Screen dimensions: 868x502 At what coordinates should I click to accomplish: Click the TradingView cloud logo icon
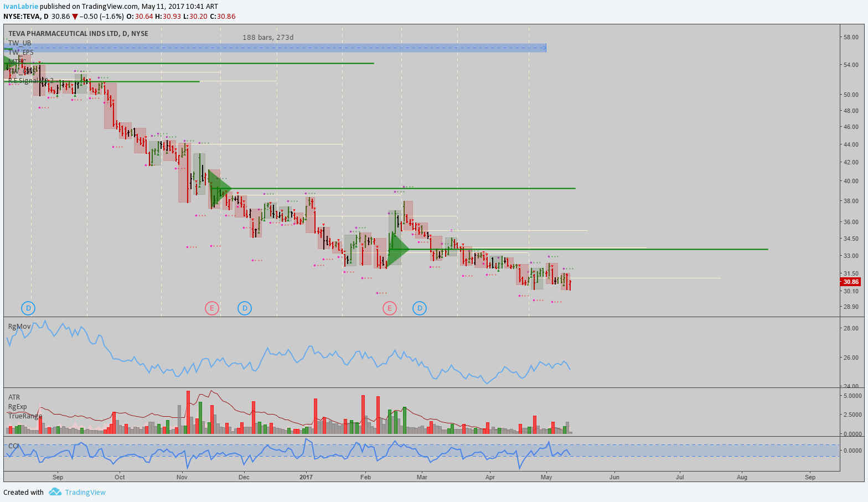[55, 491]
